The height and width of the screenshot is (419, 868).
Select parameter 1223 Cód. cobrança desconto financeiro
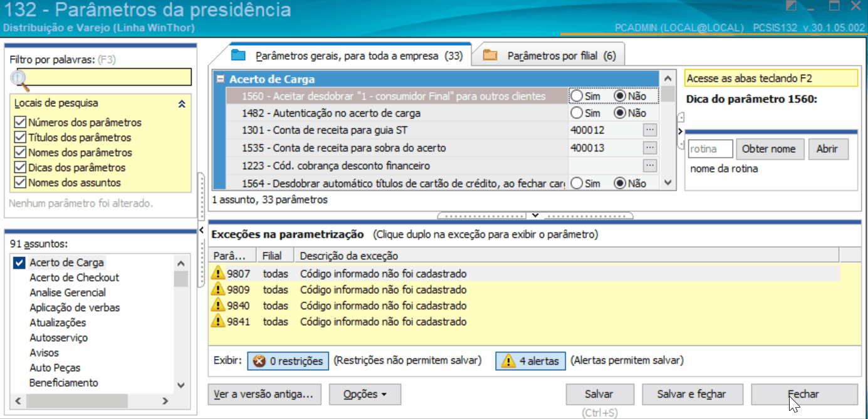click(396, 165)
